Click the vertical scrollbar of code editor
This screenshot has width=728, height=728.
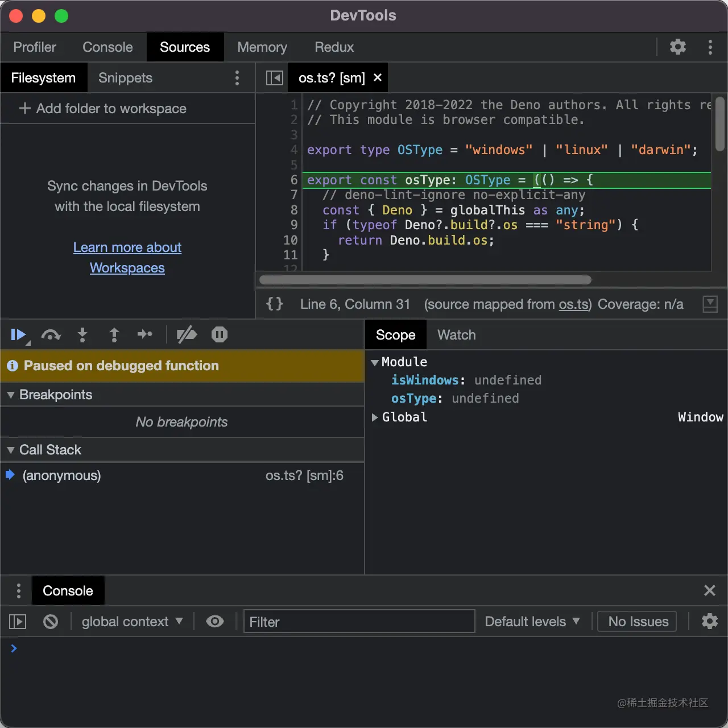click(720, 123)
